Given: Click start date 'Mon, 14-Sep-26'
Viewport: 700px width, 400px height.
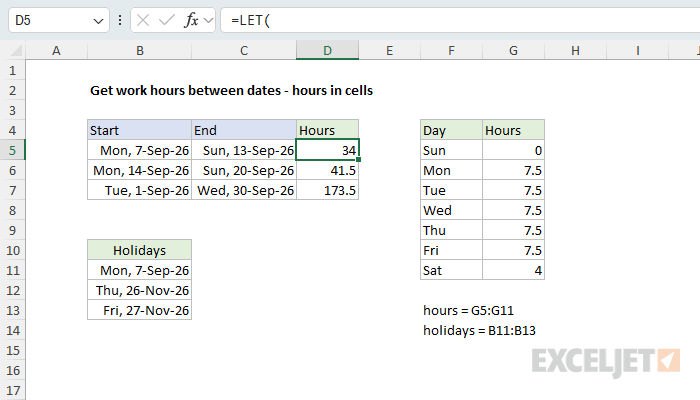Looking at the screenshot, I should pyautogui.click(x=140, y=171).
